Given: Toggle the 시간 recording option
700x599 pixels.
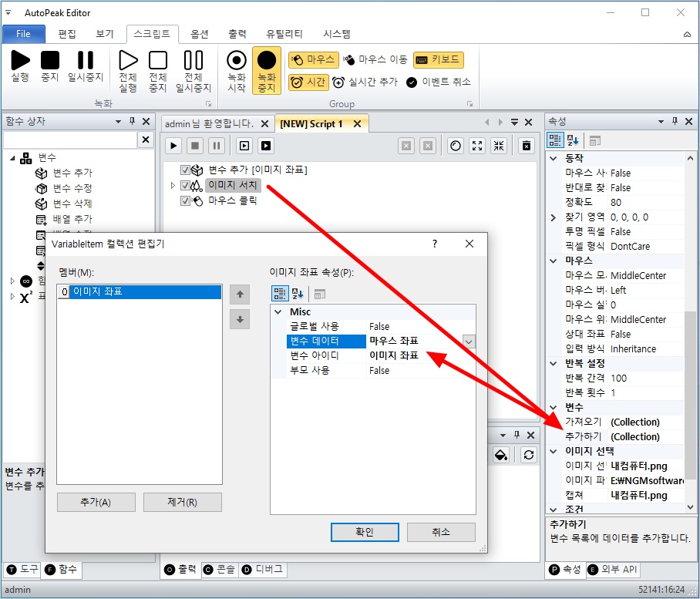Looking at the screenshot, I should (x=308, y=82).
